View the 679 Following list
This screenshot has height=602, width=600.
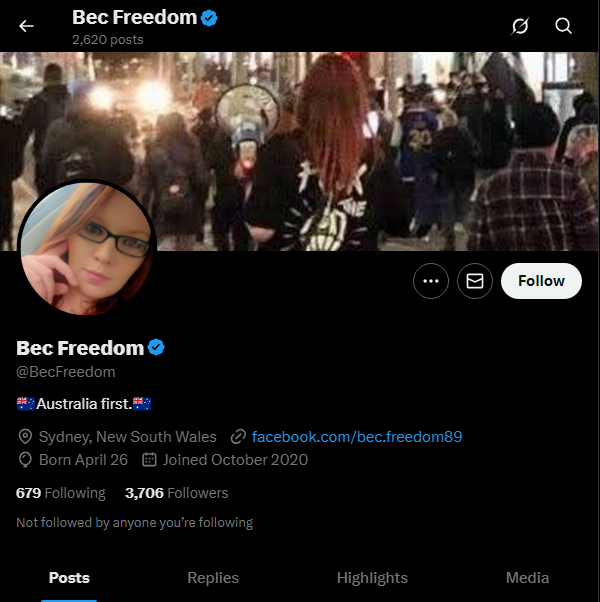coord(61,493)
